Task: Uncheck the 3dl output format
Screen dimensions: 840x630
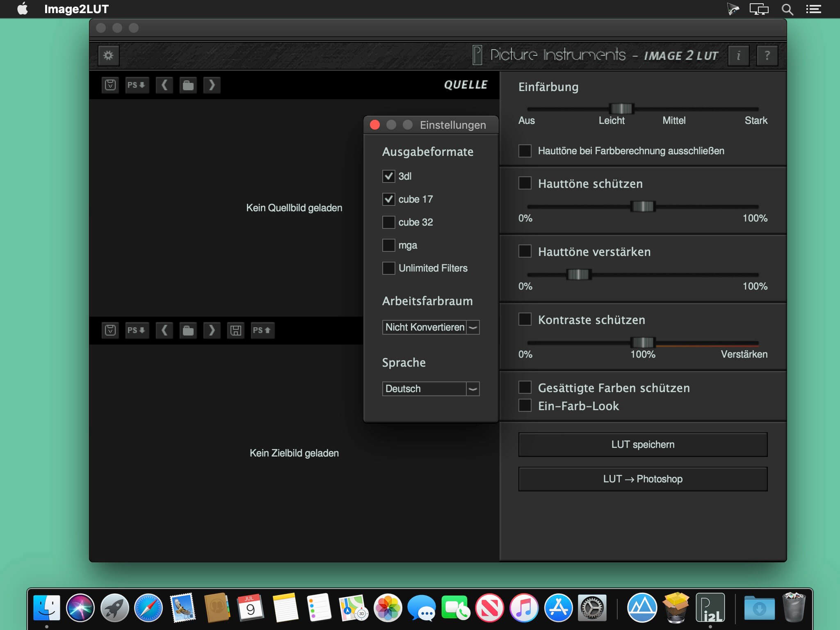Action: coord(388,176)
